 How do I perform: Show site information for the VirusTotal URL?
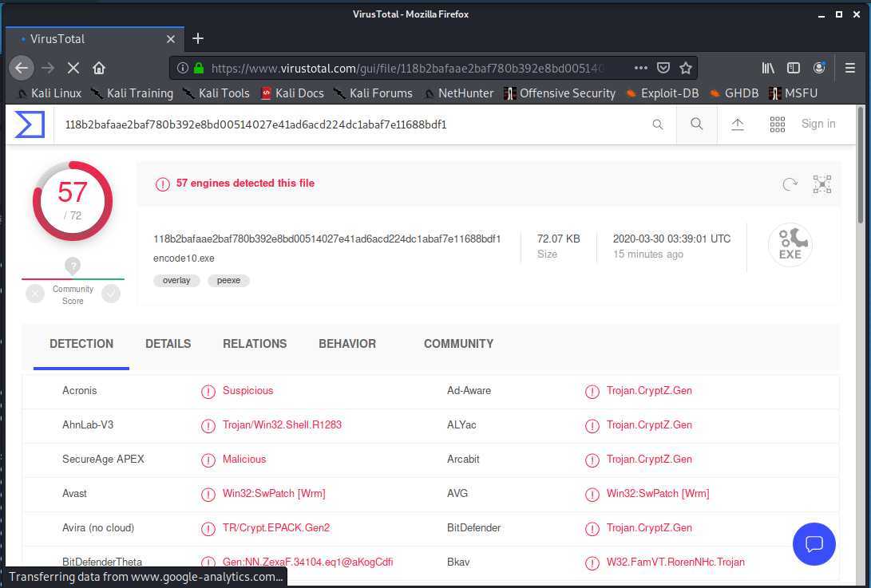tap(182, 69)
